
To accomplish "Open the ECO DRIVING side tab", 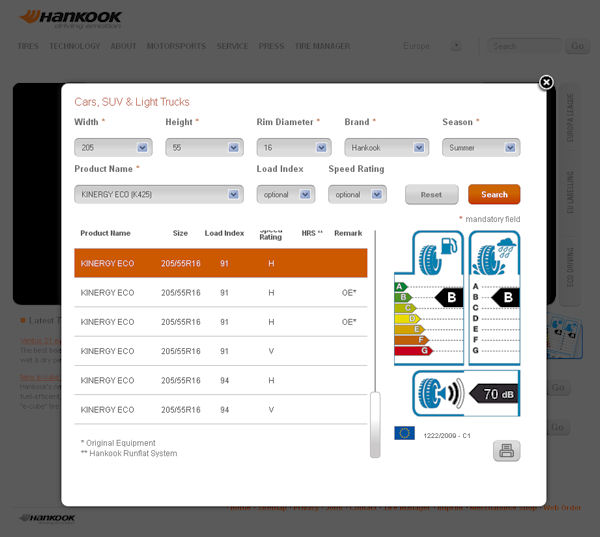I will pos(570,267).
